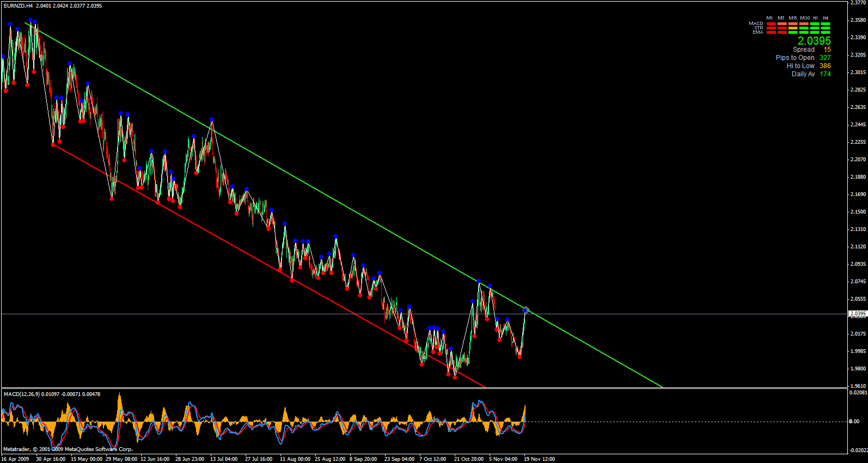This screenshot has width=868, height=463.
Task: Click the 19 Nov 12:00 time label
Action: [x=539, y=459]
